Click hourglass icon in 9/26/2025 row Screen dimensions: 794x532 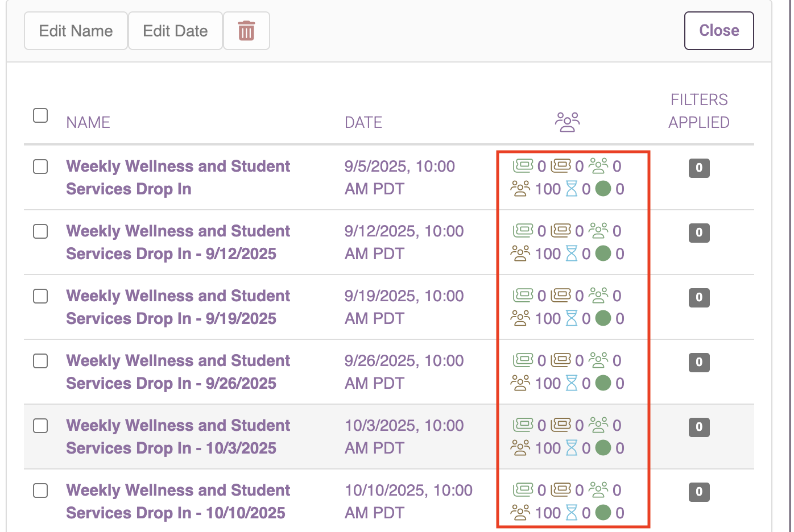pyautogui.click(x=572, y=383)
